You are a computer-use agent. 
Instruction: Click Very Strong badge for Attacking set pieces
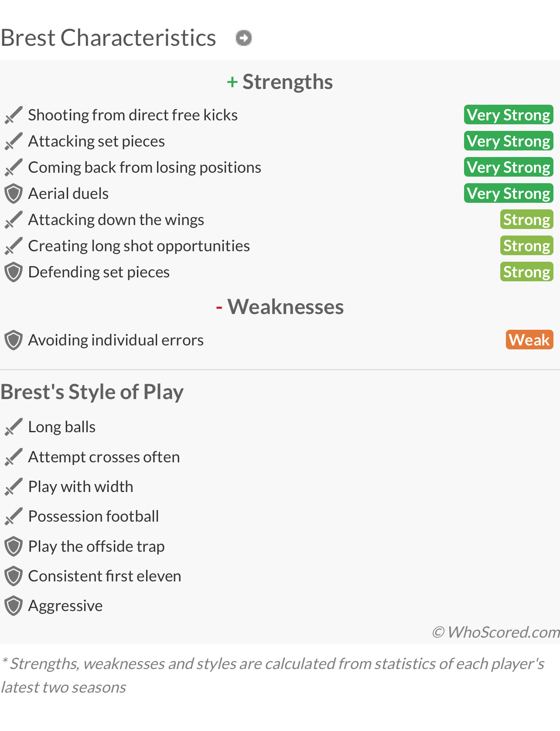click(509, 141)
